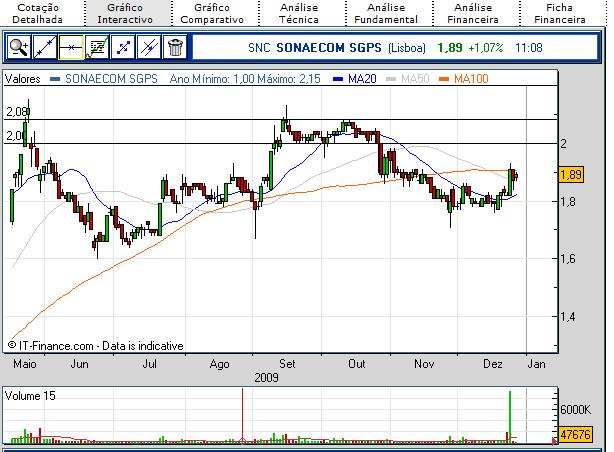
Task: Click the trash bin delete icon
Action: point(175,47)
